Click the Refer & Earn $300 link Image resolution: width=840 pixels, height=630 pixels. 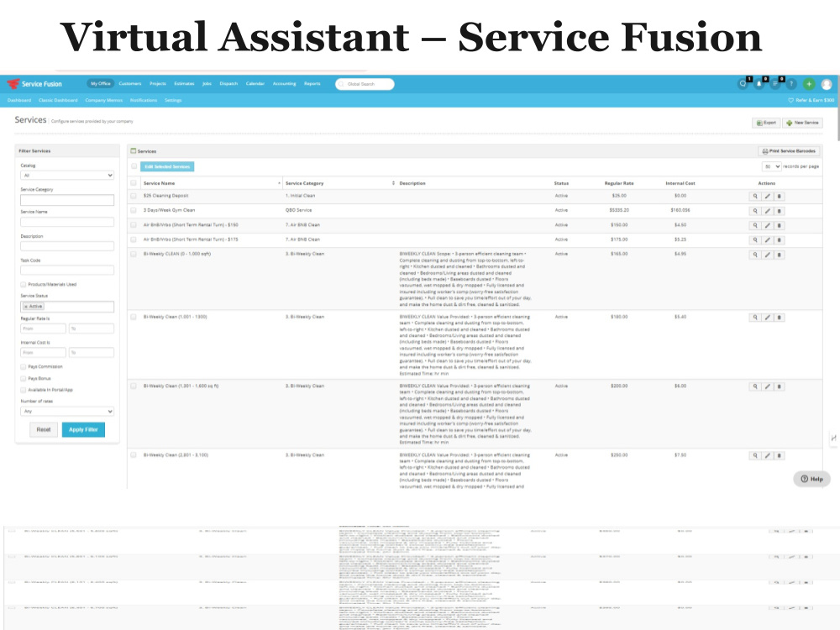click(x=811, y=100)
